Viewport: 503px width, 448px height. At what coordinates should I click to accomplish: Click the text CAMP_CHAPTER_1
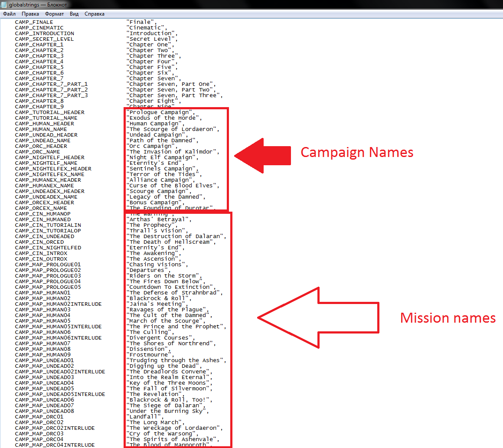(39, 45)
